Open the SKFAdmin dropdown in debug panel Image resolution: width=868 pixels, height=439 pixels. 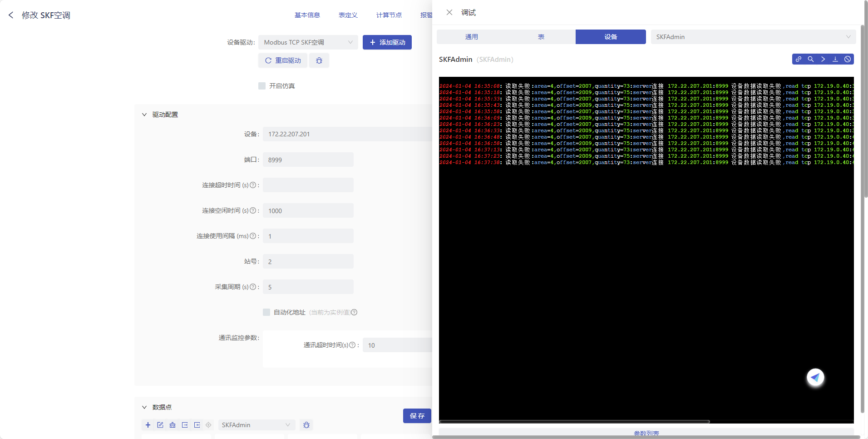coord(753,37)
